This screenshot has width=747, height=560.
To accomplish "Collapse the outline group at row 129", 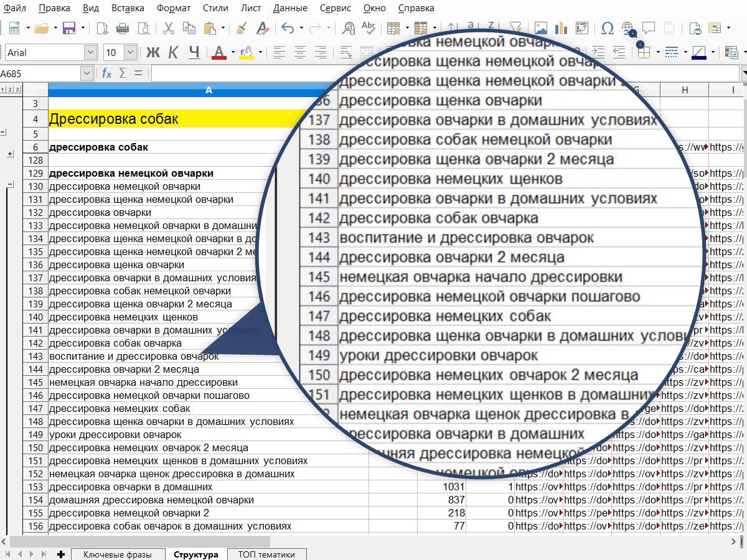I will (10, 184).
